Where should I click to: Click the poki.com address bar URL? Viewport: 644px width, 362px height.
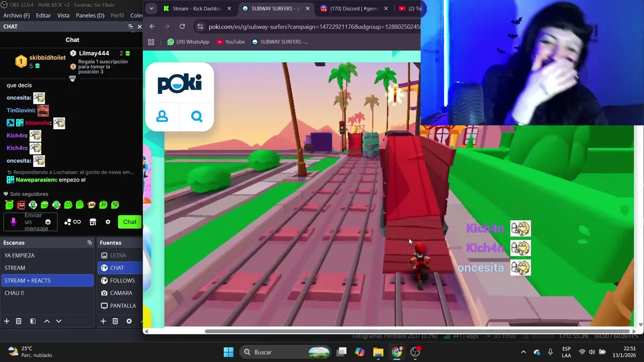coord(314,27)
